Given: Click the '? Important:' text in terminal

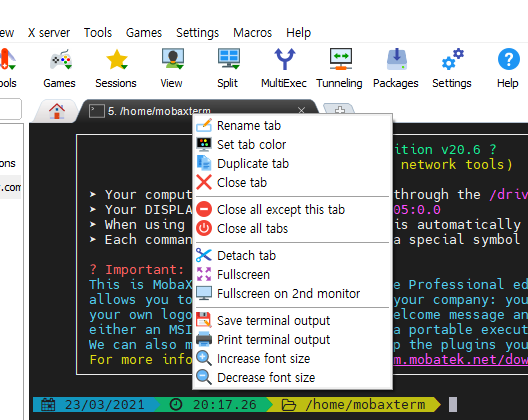Looking at the screenshot, I should click(137, 269).
